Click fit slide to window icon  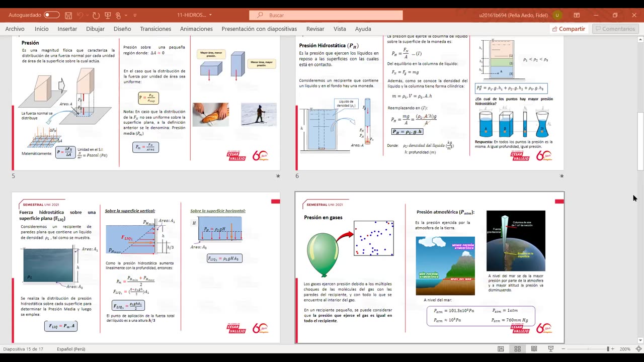coord(638,349)
